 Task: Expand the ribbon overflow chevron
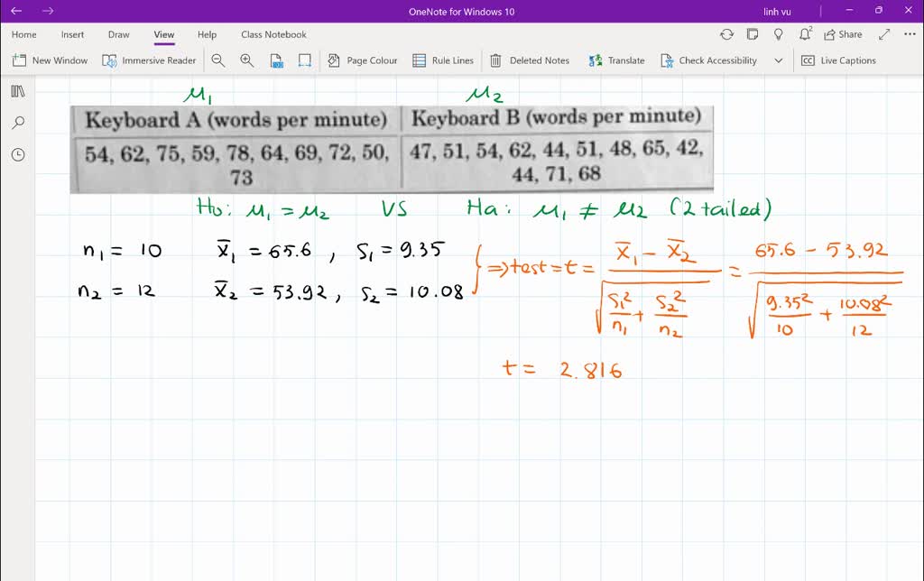pyautogui.click(x=779, y=60)
